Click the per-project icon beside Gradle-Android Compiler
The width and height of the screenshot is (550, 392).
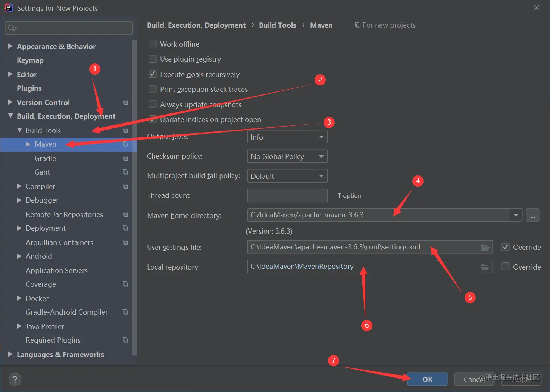(x=125, y=312)
